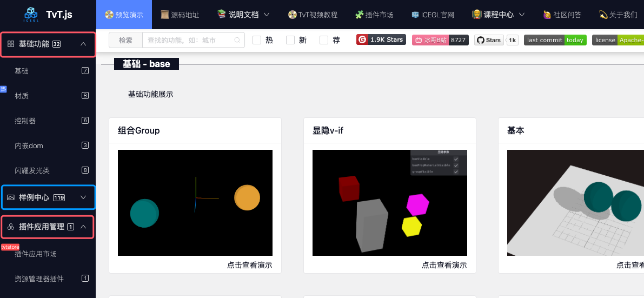This screenshot has width=644, height=298.
Task: Open the 冰哥B站 Bilibili badge
Action: tap(440, 40)
